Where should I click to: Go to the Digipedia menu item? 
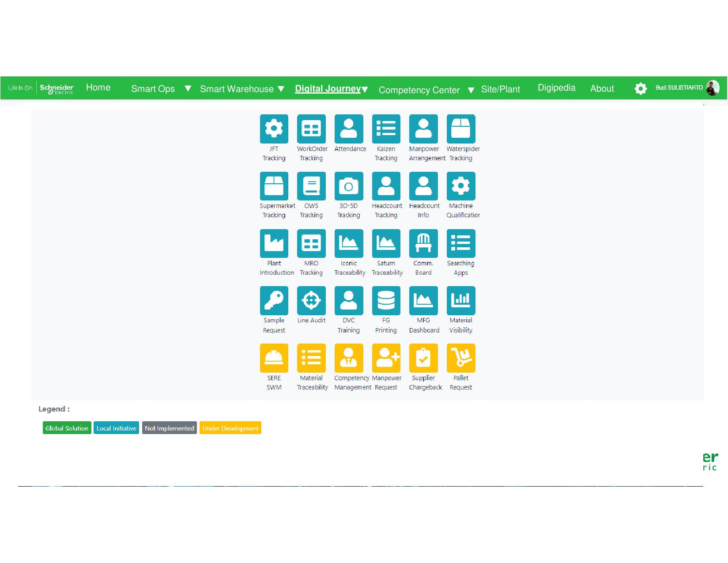556,87
